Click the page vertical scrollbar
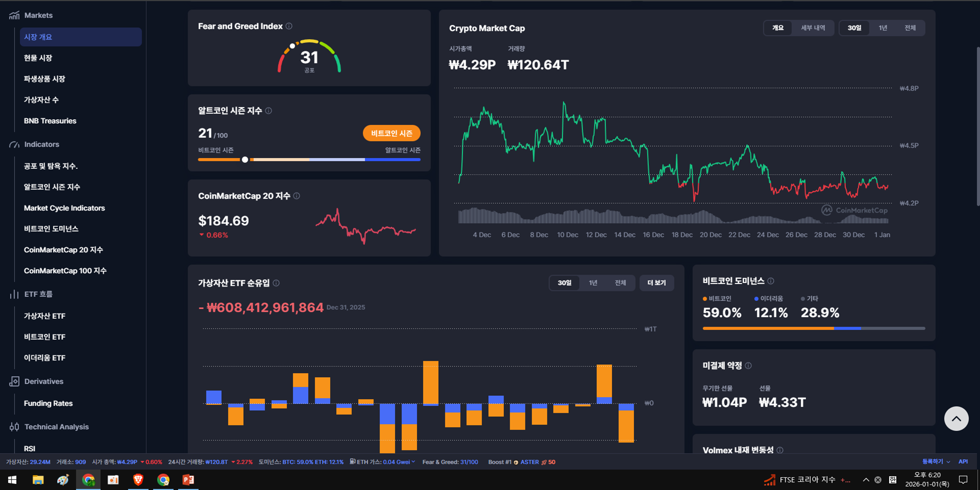This screenshot has height=490, width=980. 977,126
